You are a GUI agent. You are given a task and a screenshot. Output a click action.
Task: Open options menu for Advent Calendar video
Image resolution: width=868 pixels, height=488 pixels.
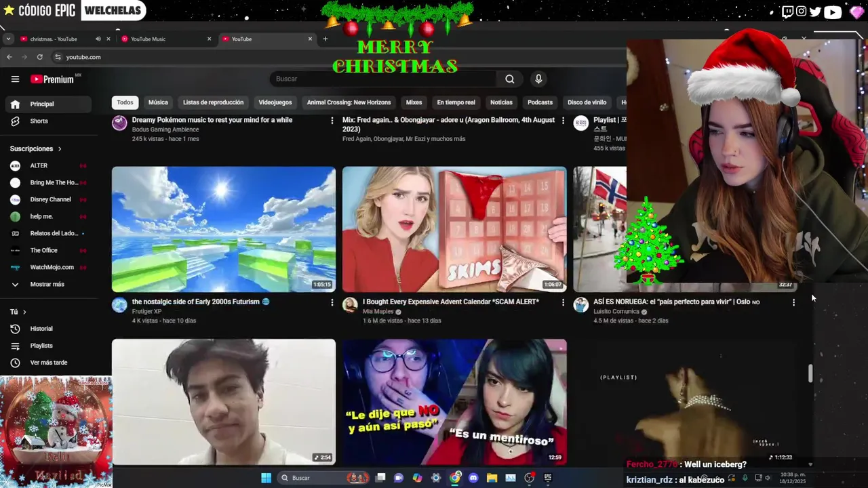coord(562,302)
